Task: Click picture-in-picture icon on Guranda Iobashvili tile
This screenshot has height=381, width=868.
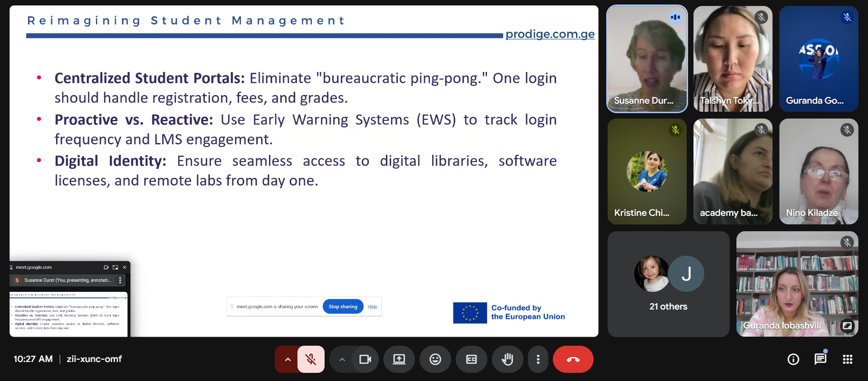Action: pos(847,325)
